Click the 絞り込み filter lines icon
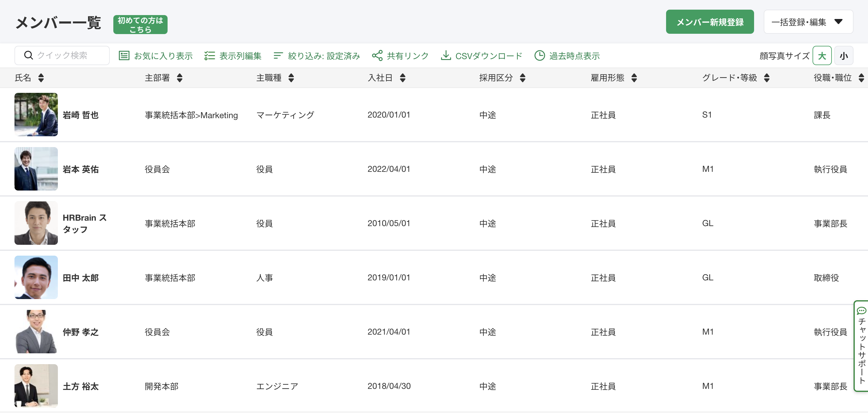This screenshot has width=868, height=413. click(x=278, y=56)
